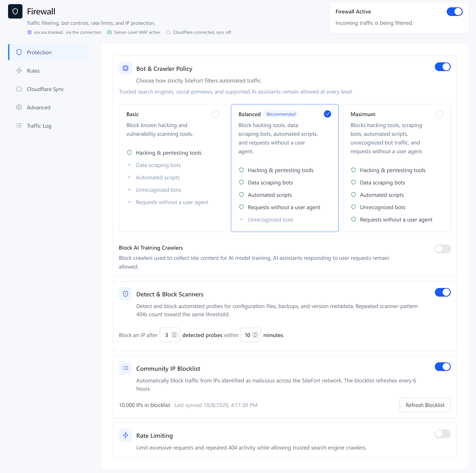Click the minutes window stepper arrows
The image size is (476, 473).
(x=255, y=335)
